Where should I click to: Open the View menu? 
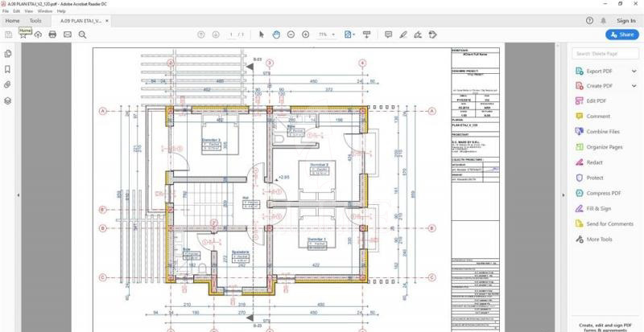28,11
